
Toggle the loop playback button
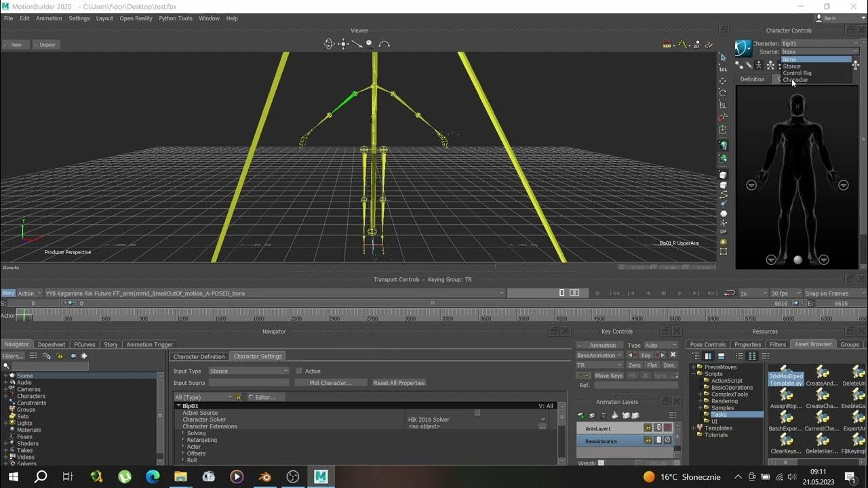(x=730, y=293)
